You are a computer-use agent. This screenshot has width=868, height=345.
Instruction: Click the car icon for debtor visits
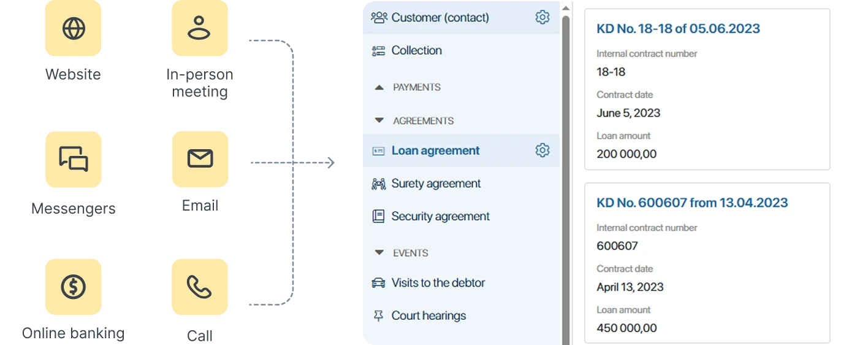379,283
